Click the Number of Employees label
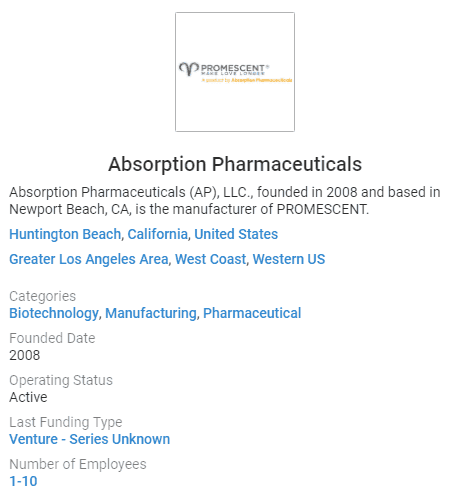The width and height of the screenshot is (465, 495). click(x=78, y=464)
